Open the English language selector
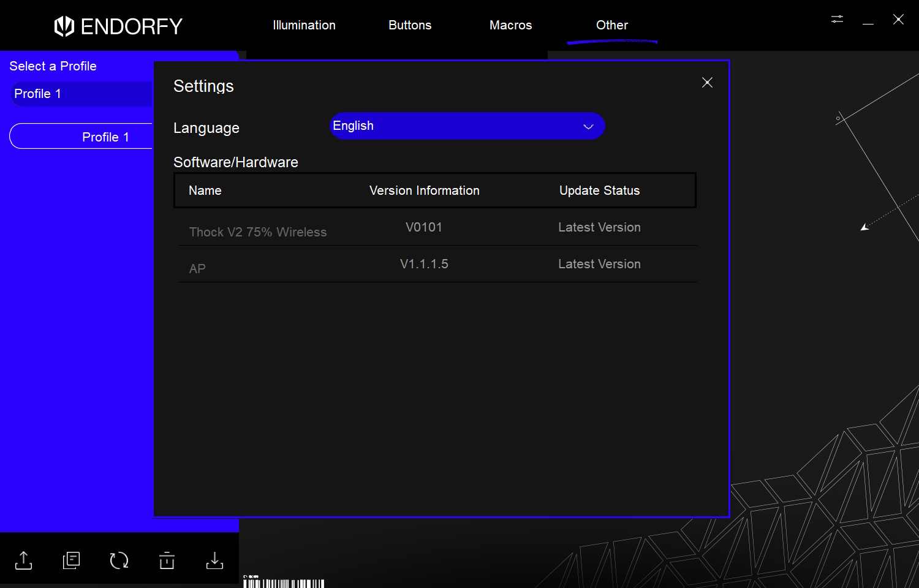The height and width of the screenshot is (588, 919). pos(467,126)
